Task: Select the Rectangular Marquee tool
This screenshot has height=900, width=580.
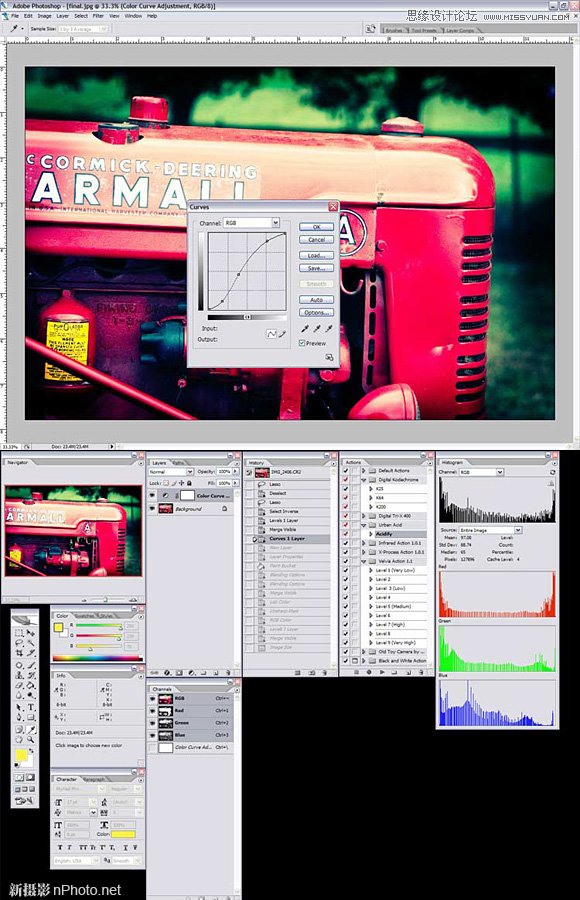Action: click(x=19, y=633)
